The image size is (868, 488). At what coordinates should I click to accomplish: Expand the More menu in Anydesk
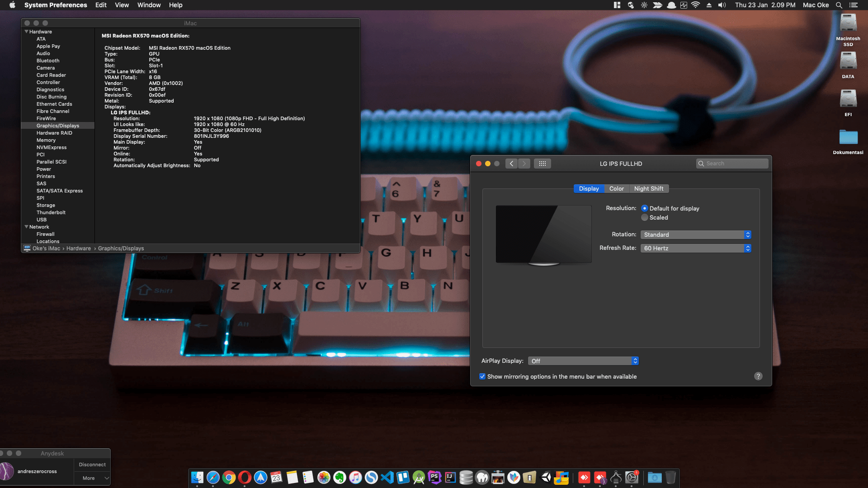pos(92,478)
